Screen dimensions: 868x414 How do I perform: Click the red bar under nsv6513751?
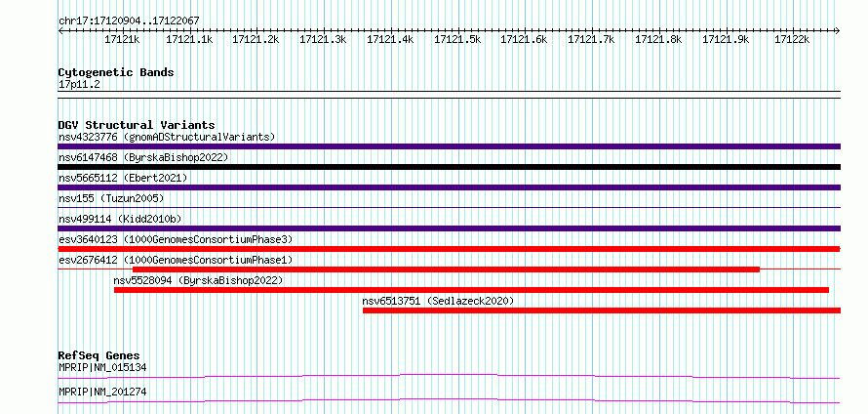point(602,310)
